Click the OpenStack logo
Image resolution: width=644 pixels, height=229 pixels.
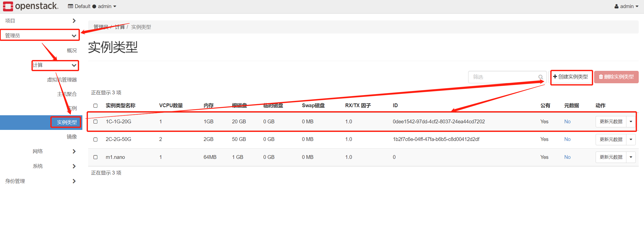(x=30, y=6)
